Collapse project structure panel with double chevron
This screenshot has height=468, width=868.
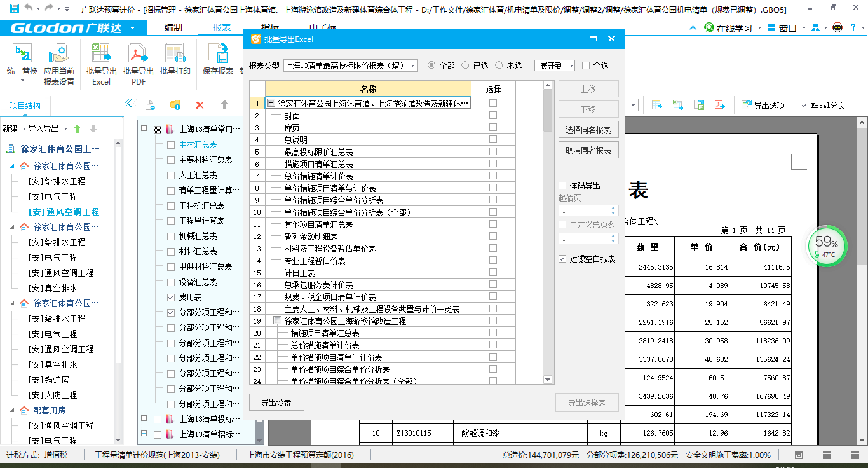(x=128, y=104)
